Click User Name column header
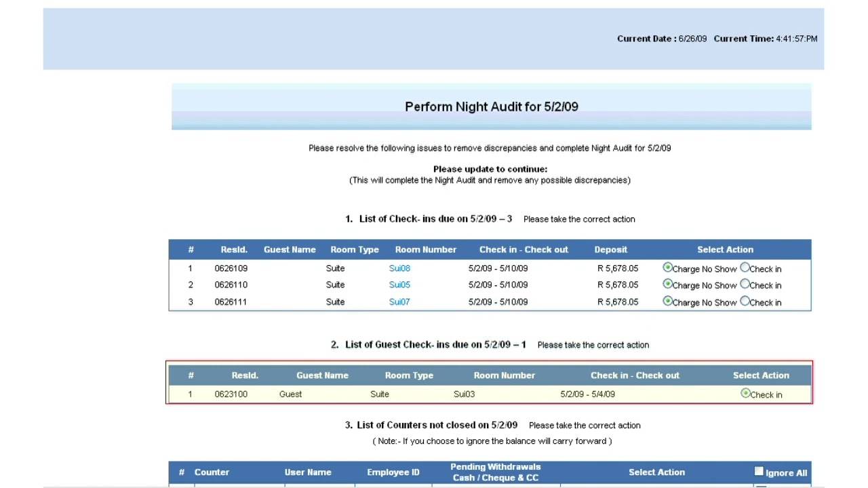868x488 pixels. tap(308, 472)
